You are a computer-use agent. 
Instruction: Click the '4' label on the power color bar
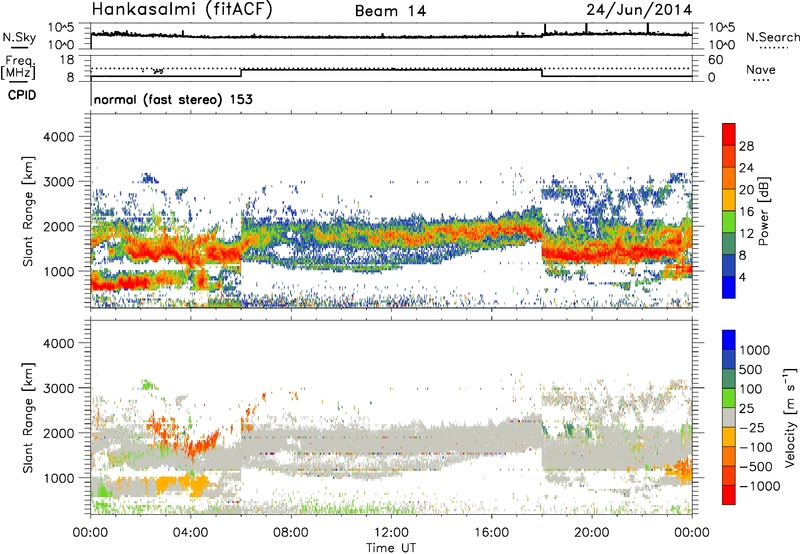tap(743, 278)
